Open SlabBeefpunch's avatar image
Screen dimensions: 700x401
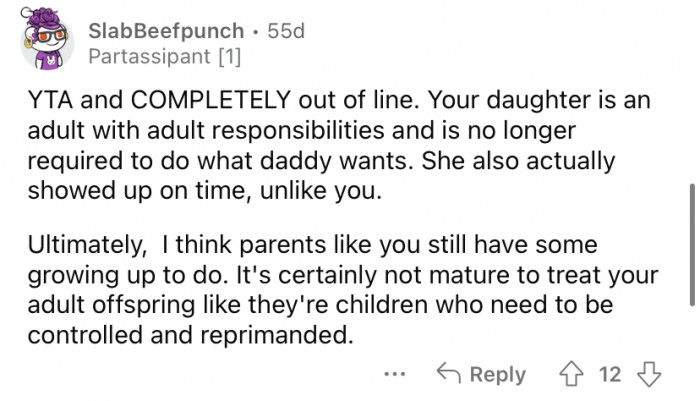click(45, 42)
